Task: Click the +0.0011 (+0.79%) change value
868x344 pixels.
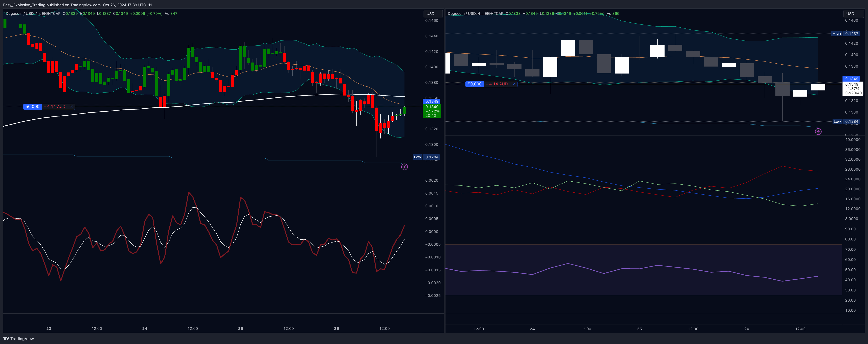Action: (x=589, y=13)
